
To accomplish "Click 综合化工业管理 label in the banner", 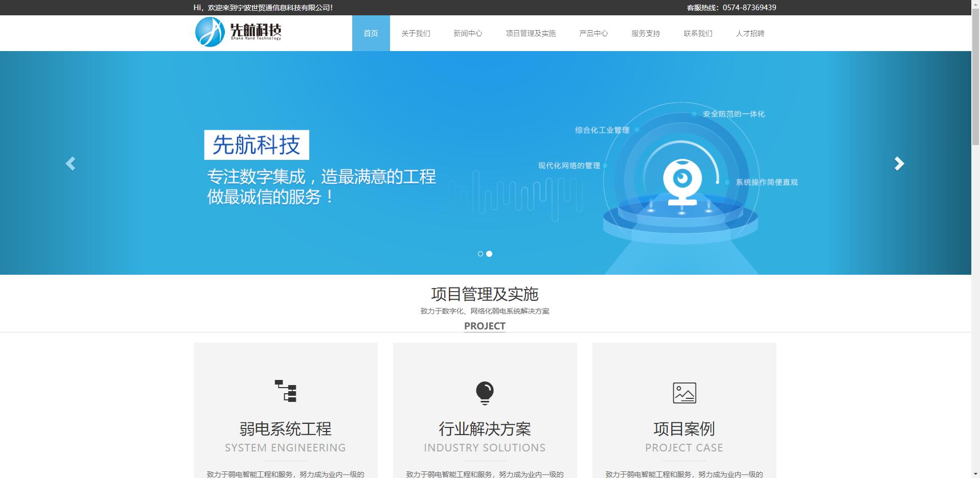I will click(x=602, y=130).
